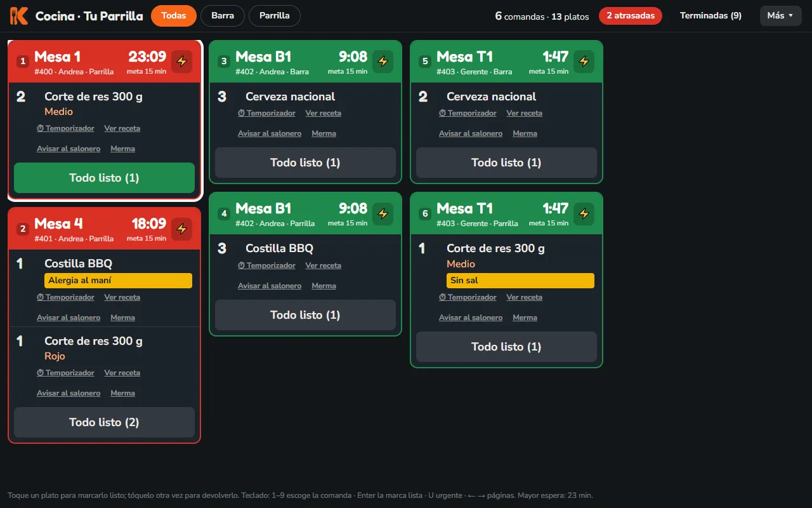The width and height of the screenshot is (812, 508).
Task: Mark Mesa B1 Parrilla order Todo listo
Action: tap(305, 315)
